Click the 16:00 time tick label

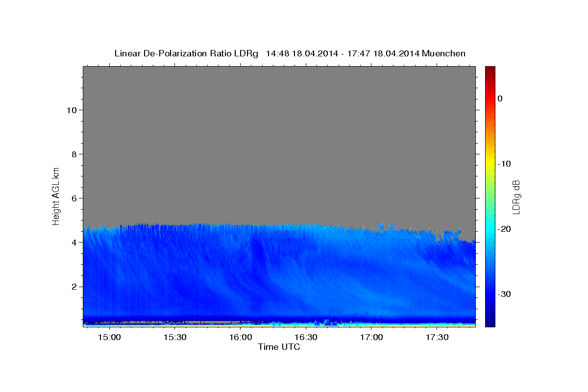point(241,338)
